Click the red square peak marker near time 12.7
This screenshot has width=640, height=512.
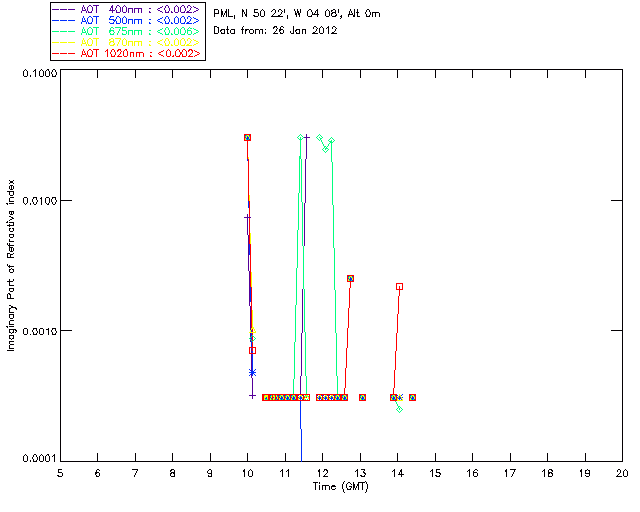click(x=350, y=278)
